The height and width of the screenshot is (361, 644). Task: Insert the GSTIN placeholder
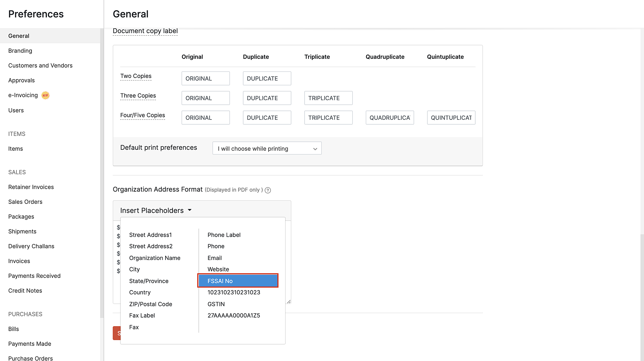coord(216,304)
